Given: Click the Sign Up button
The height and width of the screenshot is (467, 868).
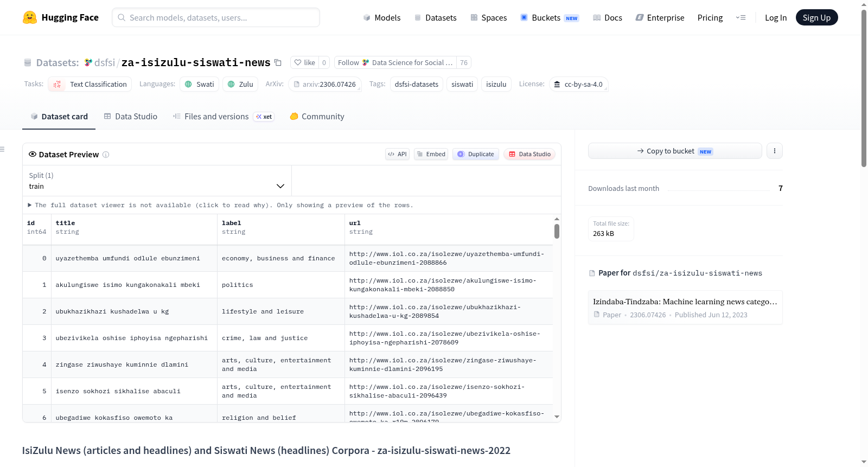Looking at the screenshot, I should pos(816,17).
